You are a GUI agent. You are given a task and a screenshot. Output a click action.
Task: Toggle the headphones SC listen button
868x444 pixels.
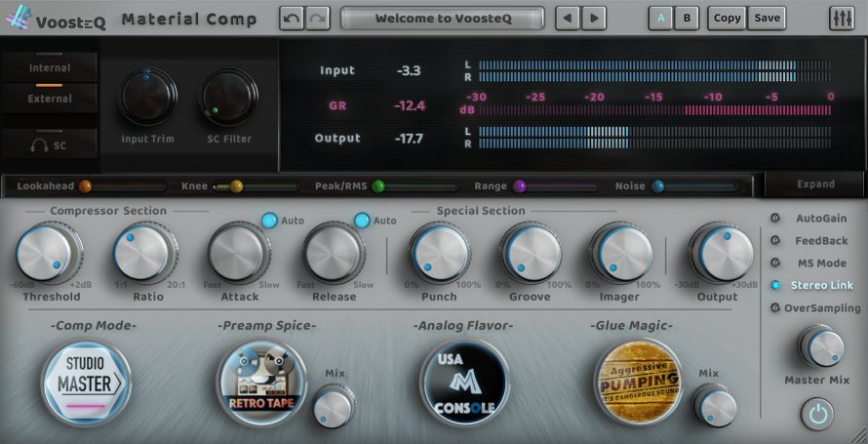49,144
